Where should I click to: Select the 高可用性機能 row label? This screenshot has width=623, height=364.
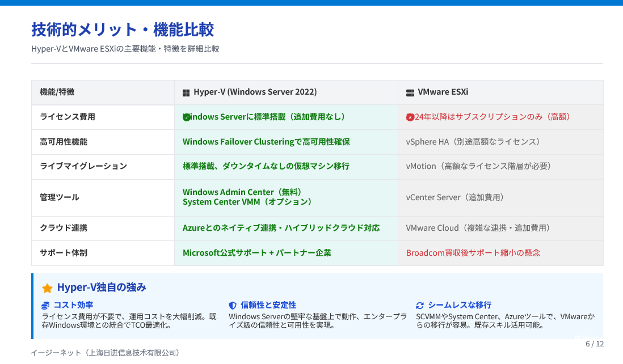(64, 142)
